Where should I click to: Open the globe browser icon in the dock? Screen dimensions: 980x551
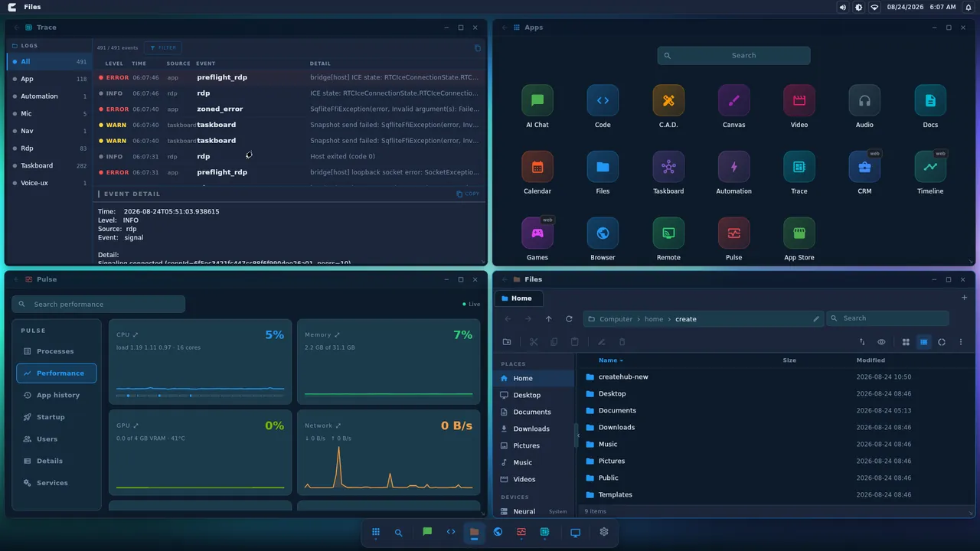(498, 532)
